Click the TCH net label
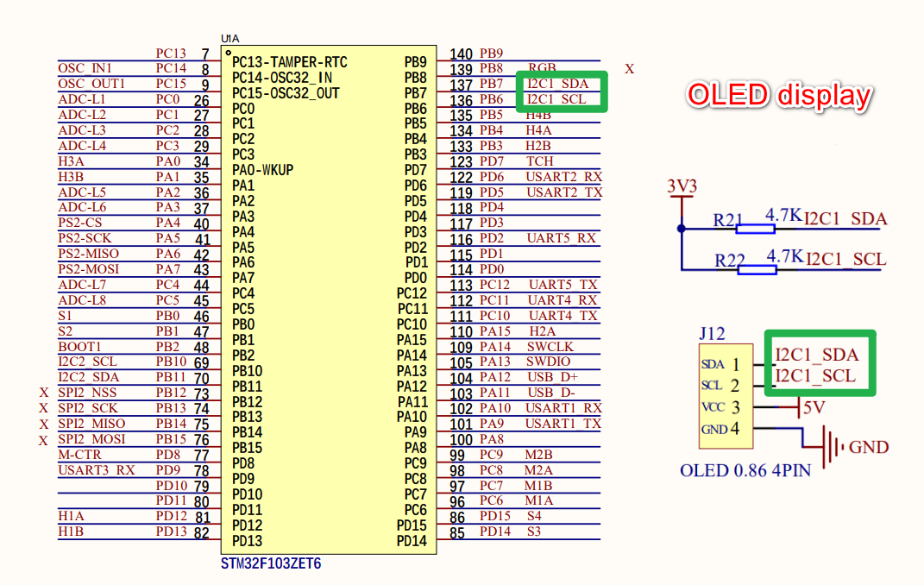Image resolution: width=924 pixels, height=585 pixels. [540, 160]
